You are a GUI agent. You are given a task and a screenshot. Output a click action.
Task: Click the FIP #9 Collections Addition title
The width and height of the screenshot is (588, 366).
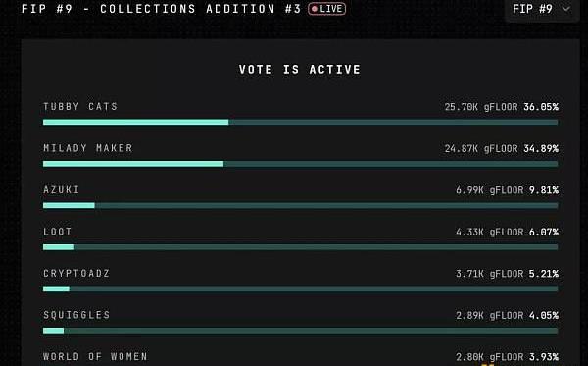(x=162, y=9)
